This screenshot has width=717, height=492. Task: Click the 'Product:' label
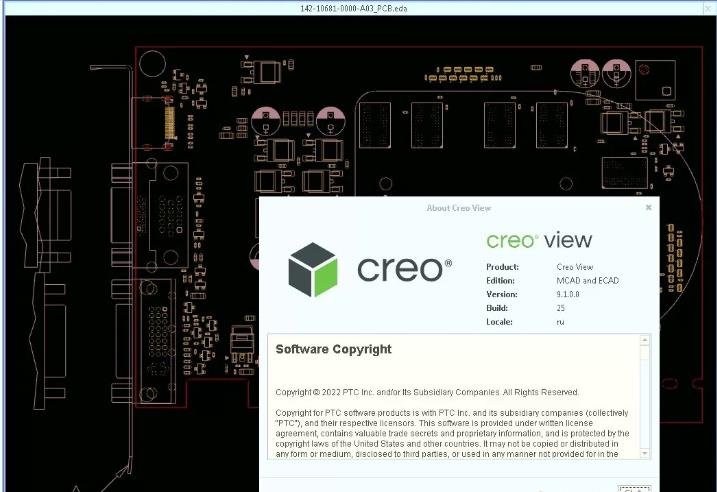coord(502,267)
